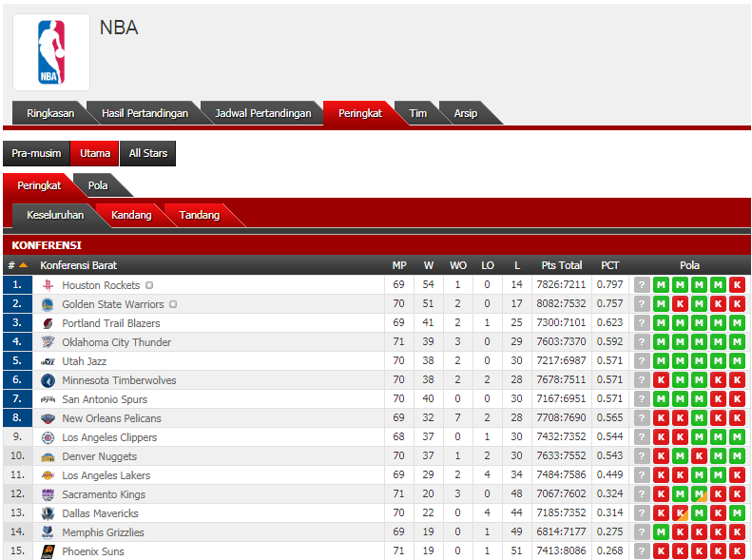Select the Peringkat main tab
Image resolution: width=752 pixels, height=560 pixels.
tap(360, 113)
